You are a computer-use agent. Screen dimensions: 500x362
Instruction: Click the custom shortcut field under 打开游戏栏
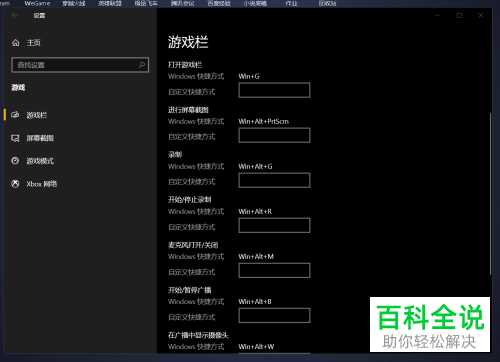point(274,90)
